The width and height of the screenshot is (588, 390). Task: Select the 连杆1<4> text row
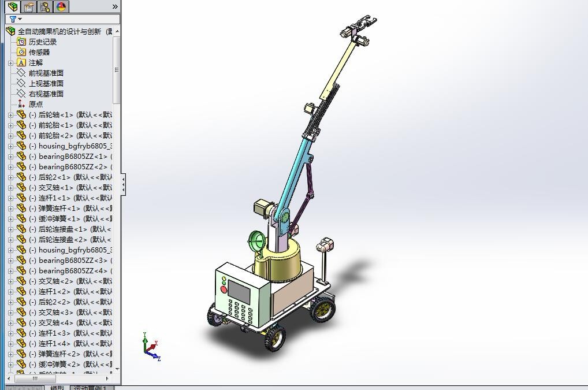click(x=70, y=344)
